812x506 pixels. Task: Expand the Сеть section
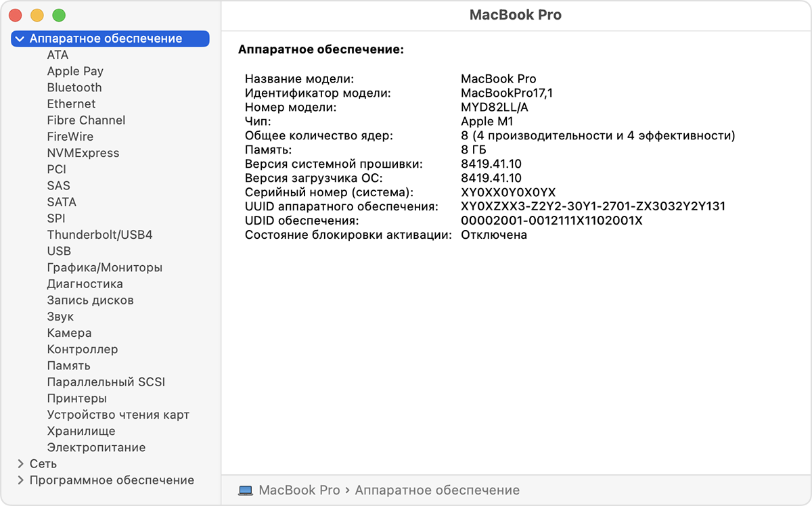coord(20,464)
